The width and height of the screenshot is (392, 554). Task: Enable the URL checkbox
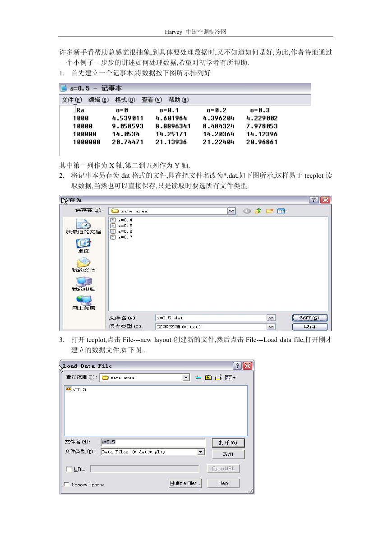pos(69,469)
